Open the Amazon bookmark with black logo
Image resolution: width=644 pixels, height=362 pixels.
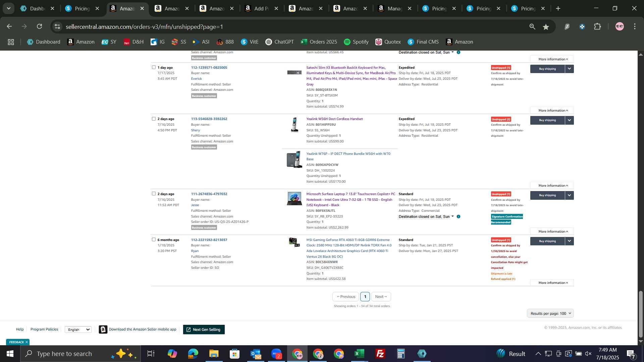coord(81,42)
